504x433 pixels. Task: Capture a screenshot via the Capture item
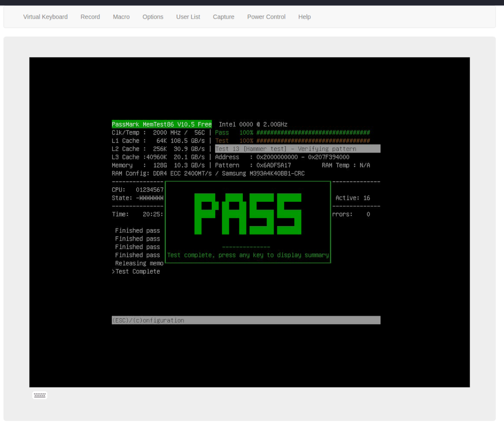point(223,17)
